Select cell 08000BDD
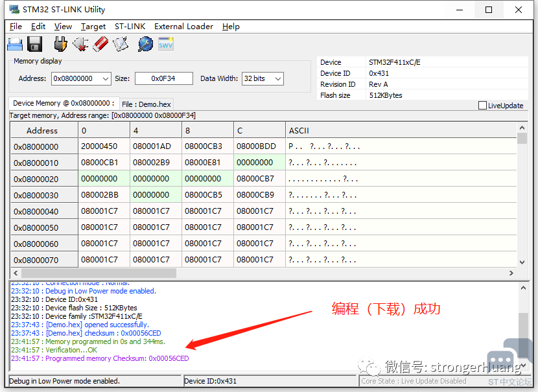 click(259, 146)
